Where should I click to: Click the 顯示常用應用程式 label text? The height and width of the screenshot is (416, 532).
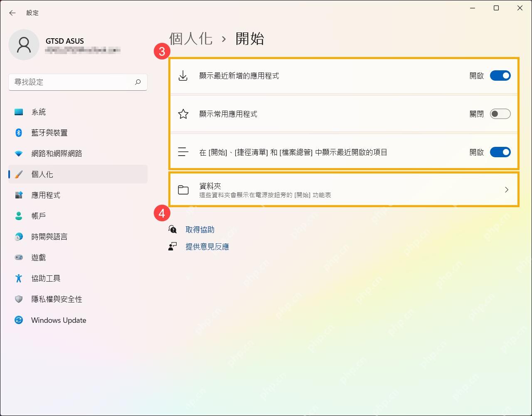click(228, 114)
